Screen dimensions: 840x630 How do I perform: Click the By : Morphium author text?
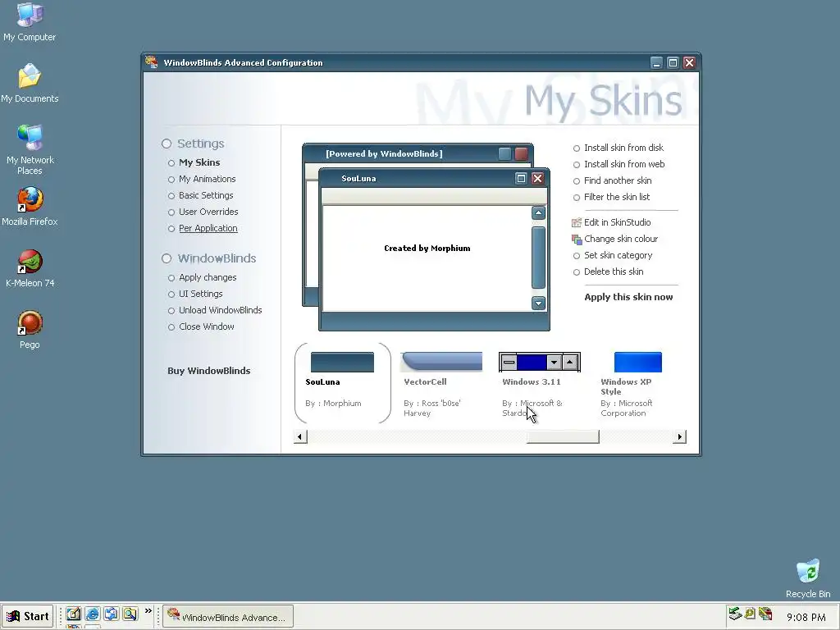pos(333,404)
